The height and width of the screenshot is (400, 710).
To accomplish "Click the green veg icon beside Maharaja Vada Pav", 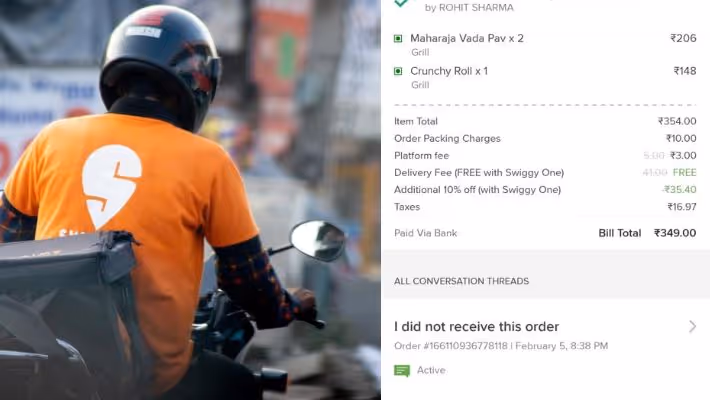I will click(398, 39).
